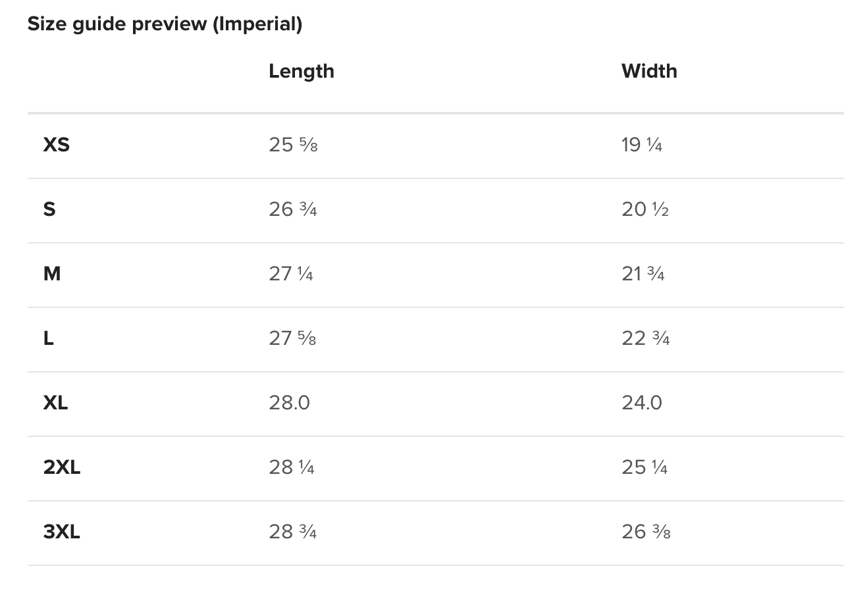Select the XL width value 24.0
The image size is (844, 616).
(642, 403)
